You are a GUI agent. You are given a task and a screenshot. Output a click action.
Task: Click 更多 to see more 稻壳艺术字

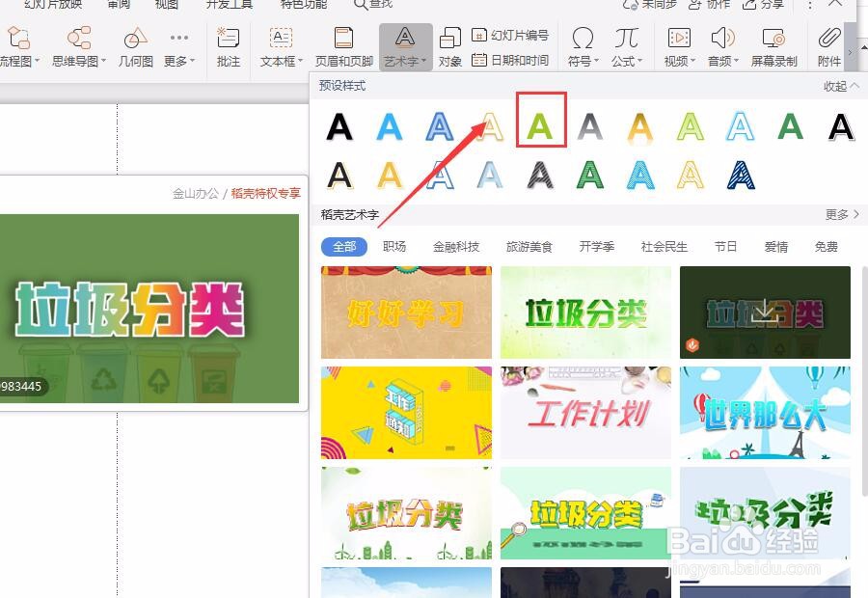[835, 214]
